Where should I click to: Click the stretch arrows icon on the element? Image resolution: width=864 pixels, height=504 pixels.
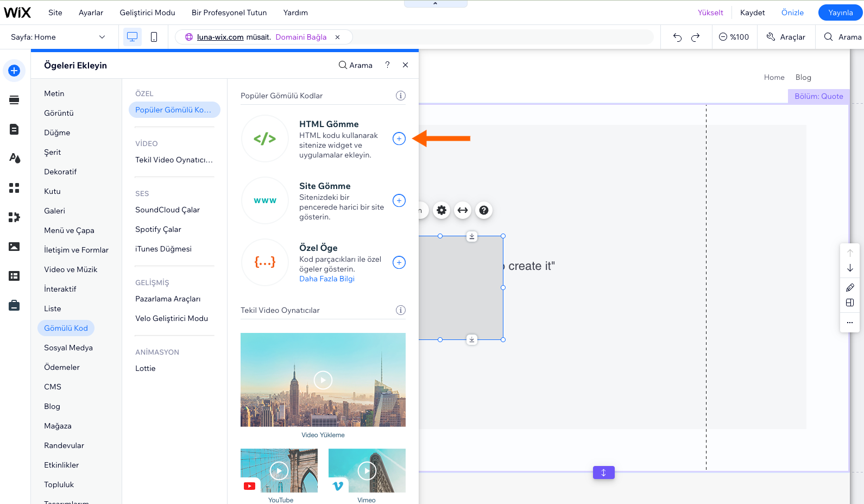pyautogui.click(x=463, y=210)
